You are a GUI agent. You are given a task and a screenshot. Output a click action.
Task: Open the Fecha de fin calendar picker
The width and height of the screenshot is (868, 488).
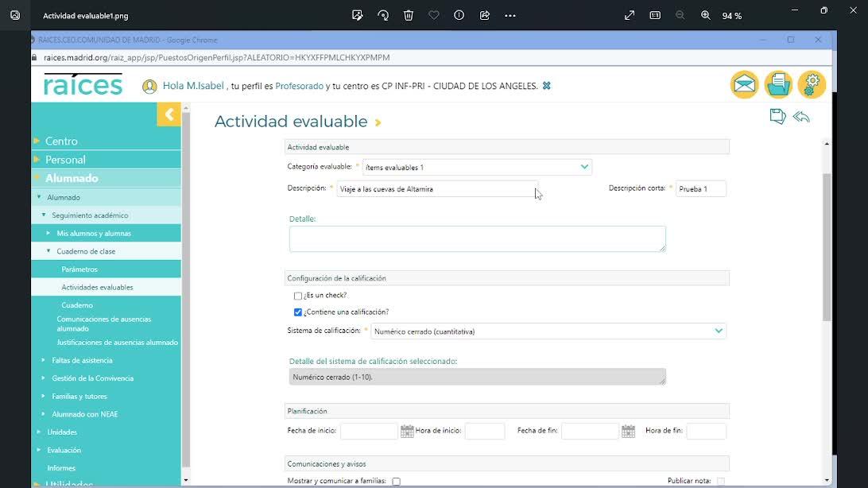coord(628,431)
